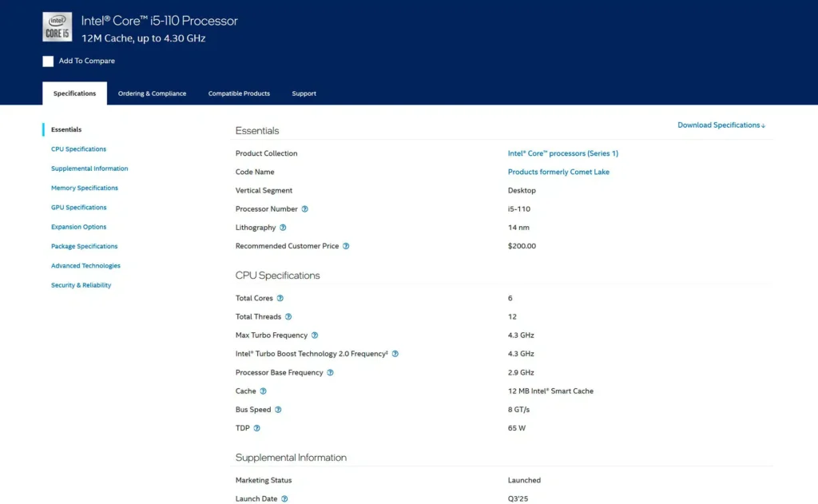Click the Launch Date help icon
The height and width of the screenshot is (504, 818).
point(284,499)
